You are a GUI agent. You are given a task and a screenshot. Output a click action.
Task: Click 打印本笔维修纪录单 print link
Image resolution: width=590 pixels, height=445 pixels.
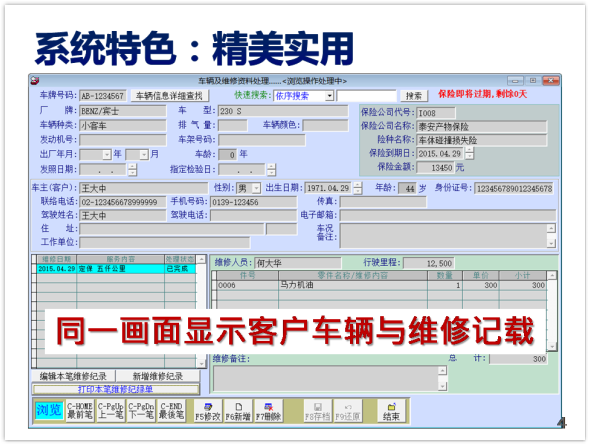pos(116,389)
